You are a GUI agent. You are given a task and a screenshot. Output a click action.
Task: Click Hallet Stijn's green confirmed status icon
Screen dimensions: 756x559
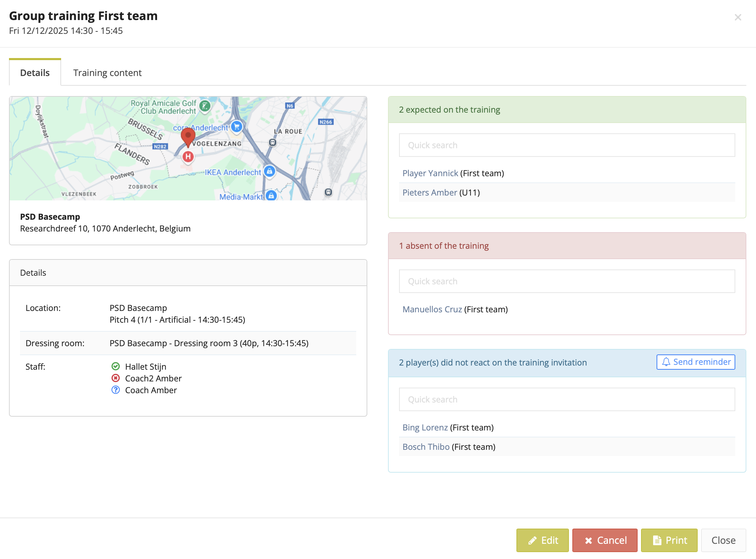(116, 366)
